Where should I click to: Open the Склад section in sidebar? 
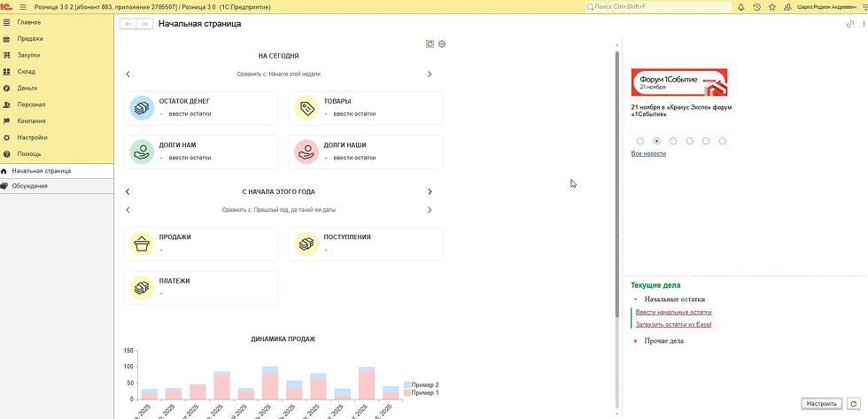point(27,72)
